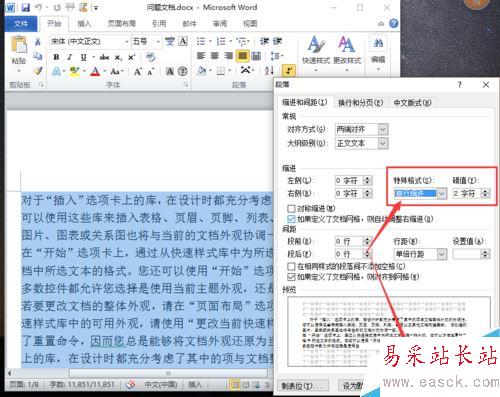Open the font size dropdown
This screenshot has height=397, width=500.
[158, 41]
